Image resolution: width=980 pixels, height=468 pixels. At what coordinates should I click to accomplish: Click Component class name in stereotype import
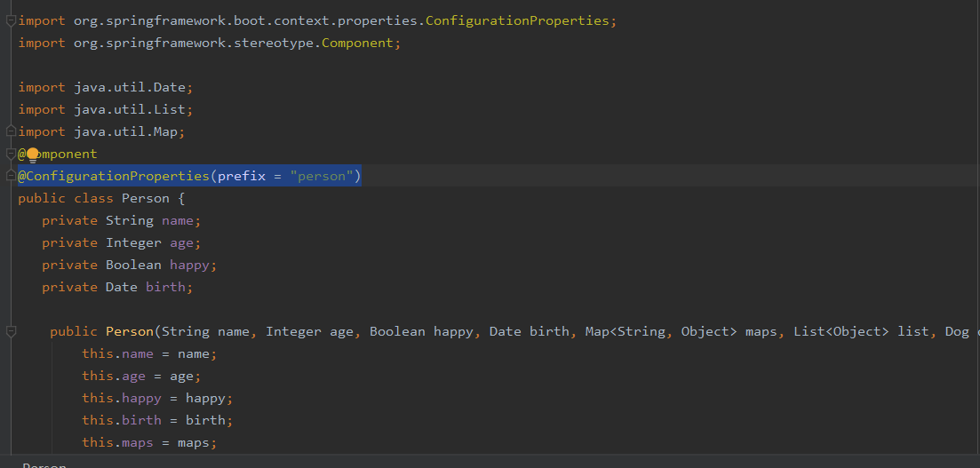(359, 43)
